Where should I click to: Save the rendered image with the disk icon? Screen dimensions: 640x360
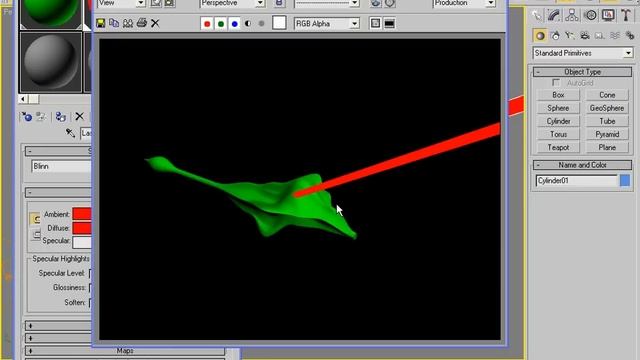(x=100, y=23)
